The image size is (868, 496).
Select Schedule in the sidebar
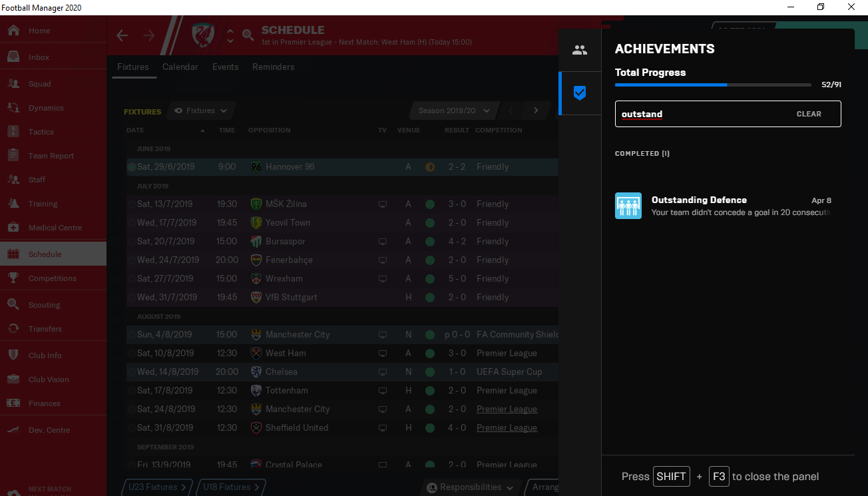click(53, 254)
